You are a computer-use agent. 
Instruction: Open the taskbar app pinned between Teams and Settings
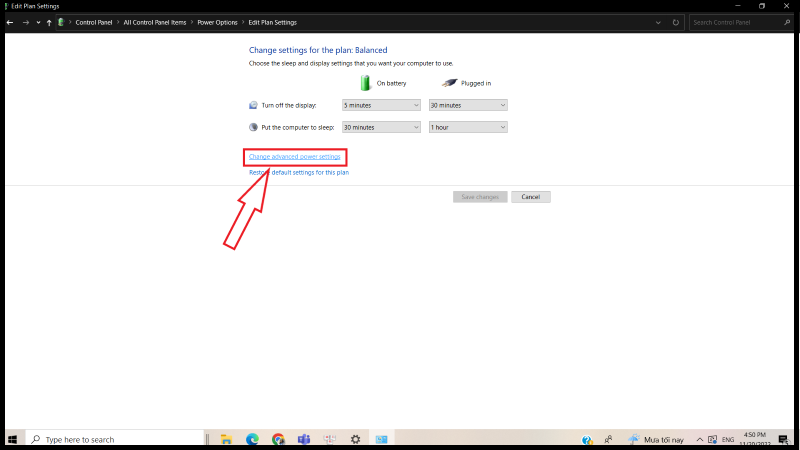tap(330, 439)
